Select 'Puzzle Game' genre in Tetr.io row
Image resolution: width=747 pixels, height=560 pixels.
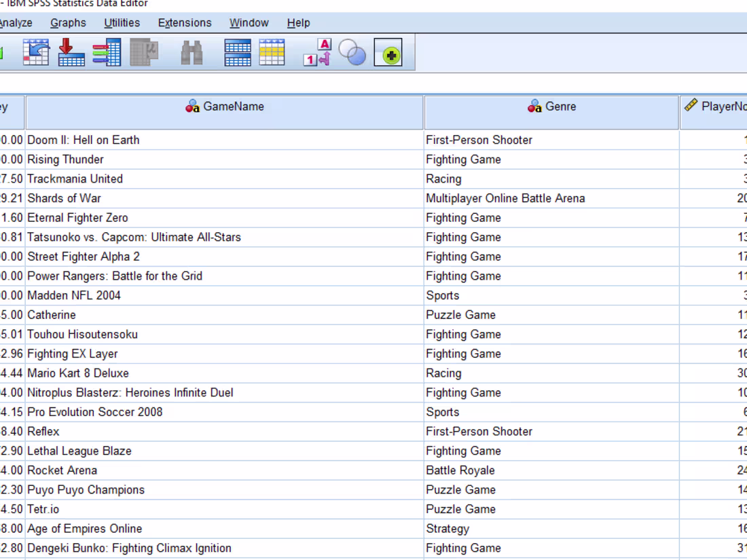tap(551, 509)
